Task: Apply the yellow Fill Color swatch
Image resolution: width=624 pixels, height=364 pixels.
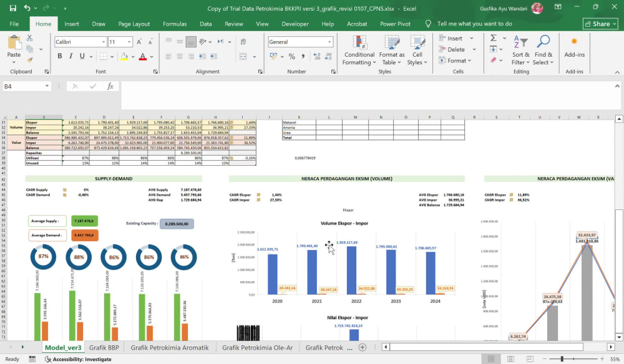Action: [124, 57]
